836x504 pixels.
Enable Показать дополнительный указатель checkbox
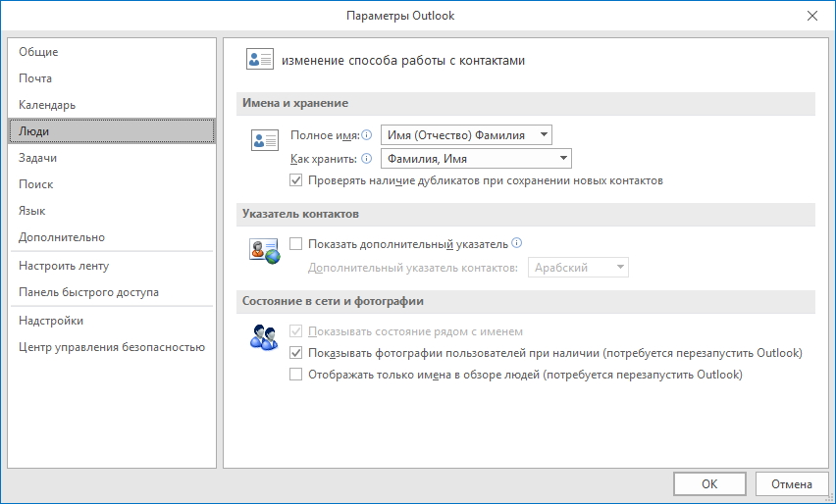[x=296, y=243]
